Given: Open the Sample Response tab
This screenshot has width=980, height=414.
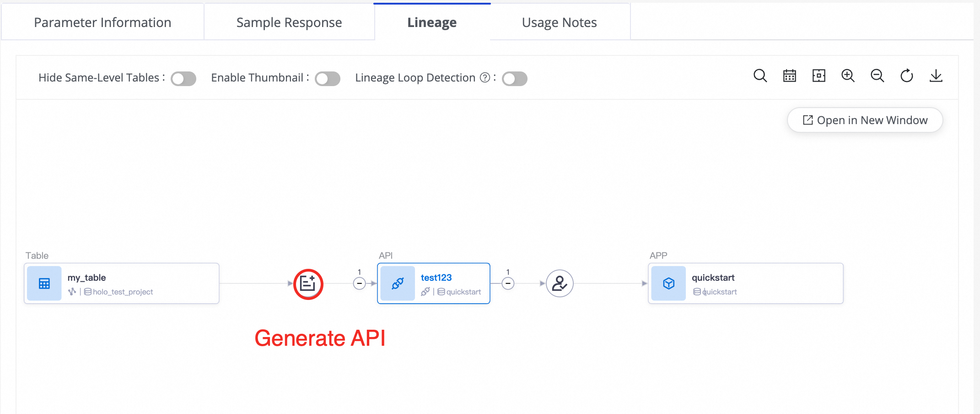Looking at the screenshot, I should point(289,22).
